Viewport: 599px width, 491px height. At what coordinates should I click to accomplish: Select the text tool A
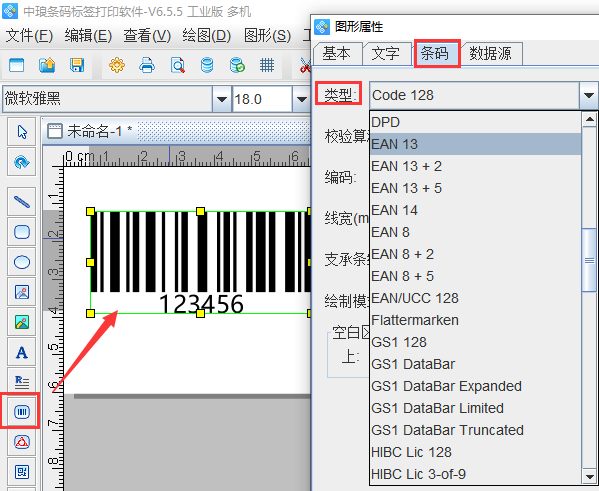(22, 352)
